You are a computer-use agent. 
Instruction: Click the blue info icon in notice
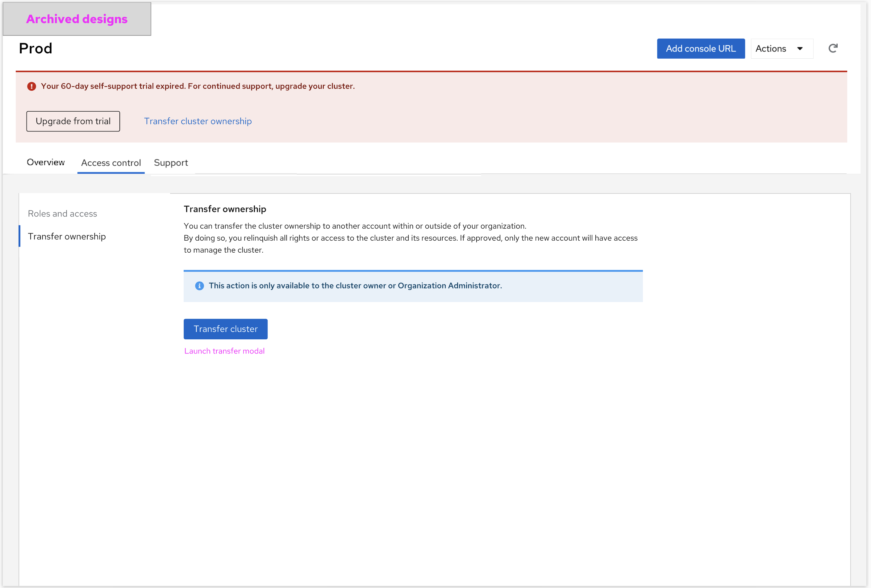[199, 286]
